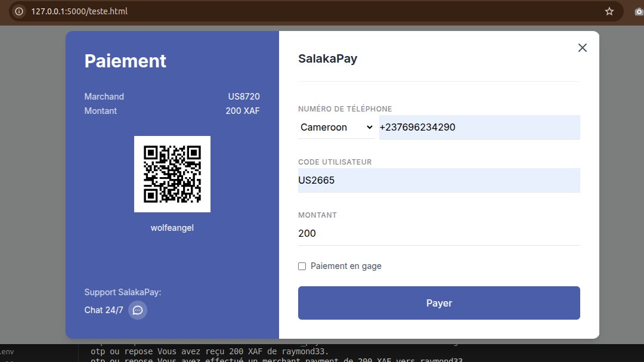
Task: Enable the Paiement en gage checkbox
Action: [302, 266]
